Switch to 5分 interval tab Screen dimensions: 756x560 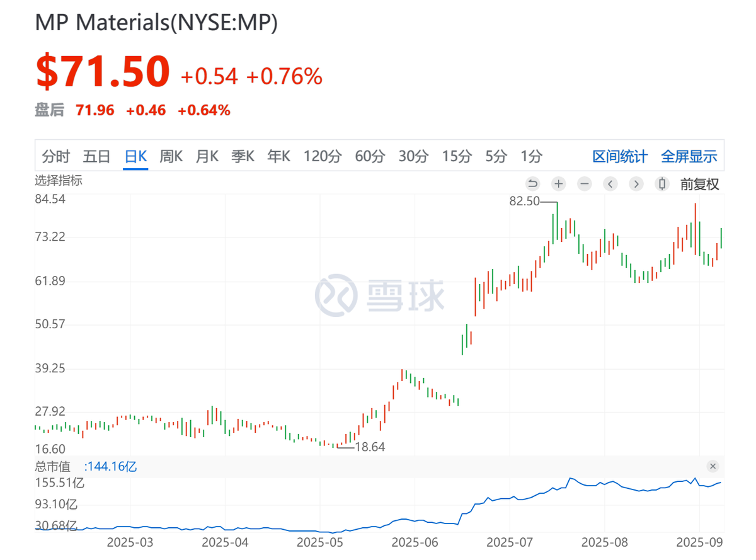click(496, 156)
